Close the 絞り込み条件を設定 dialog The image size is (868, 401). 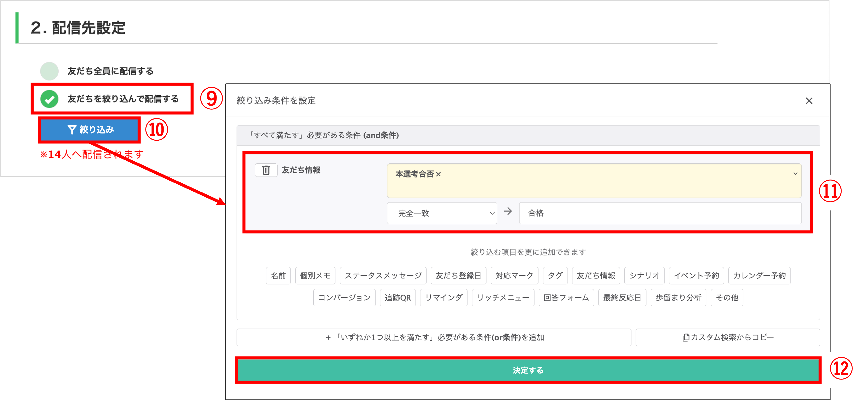click(x=809, y=101)
